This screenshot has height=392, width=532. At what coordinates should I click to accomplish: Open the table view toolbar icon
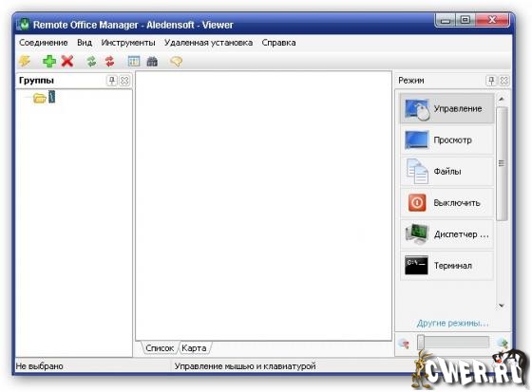(x=134, y=62)
